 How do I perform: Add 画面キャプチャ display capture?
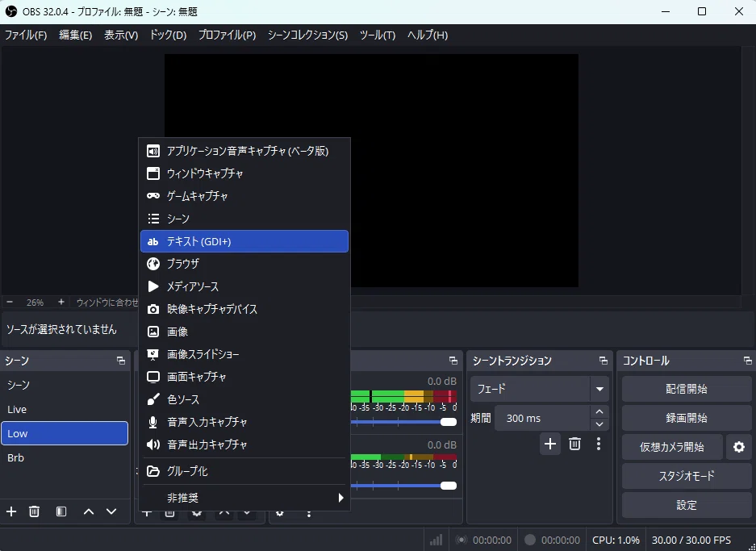244,377
